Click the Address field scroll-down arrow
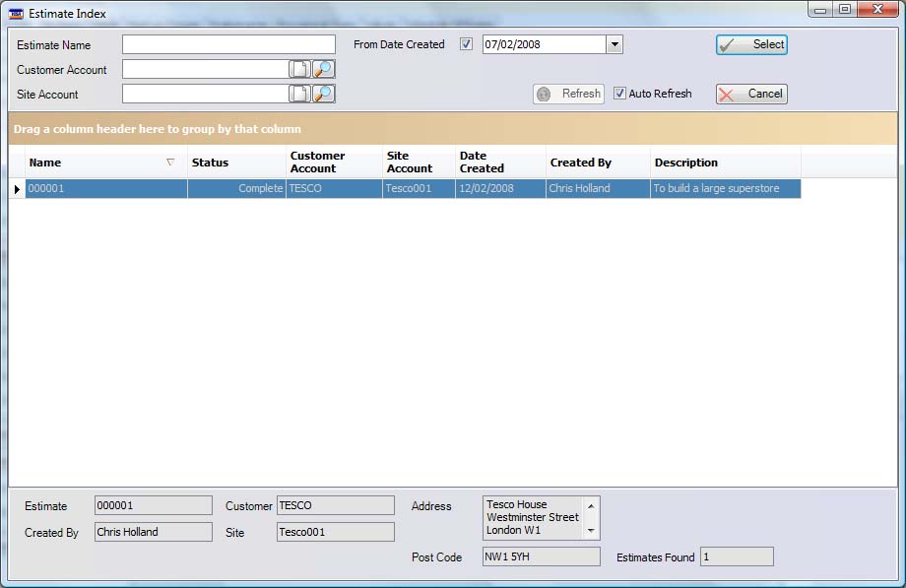Screen dimensions: 906x588 (x=593, y=532)
